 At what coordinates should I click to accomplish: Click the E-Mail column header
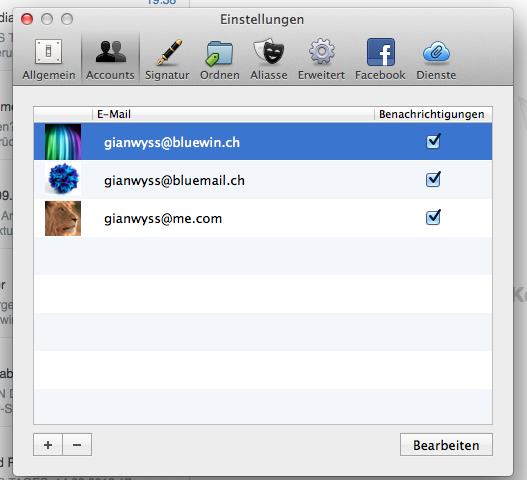233,114
